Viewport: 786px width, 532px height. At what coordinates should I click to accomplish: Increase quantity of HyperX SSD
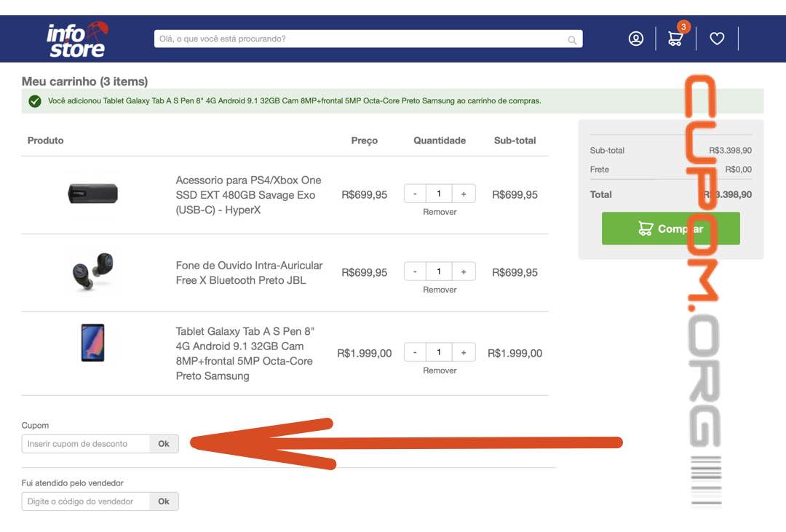click(464, 194)
